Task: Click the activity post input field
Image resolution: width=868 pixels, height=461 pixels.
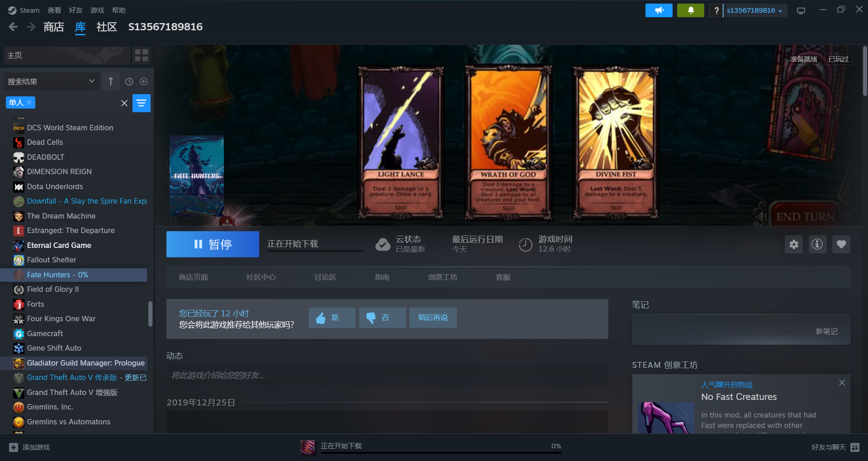Action: click(387, 375)
